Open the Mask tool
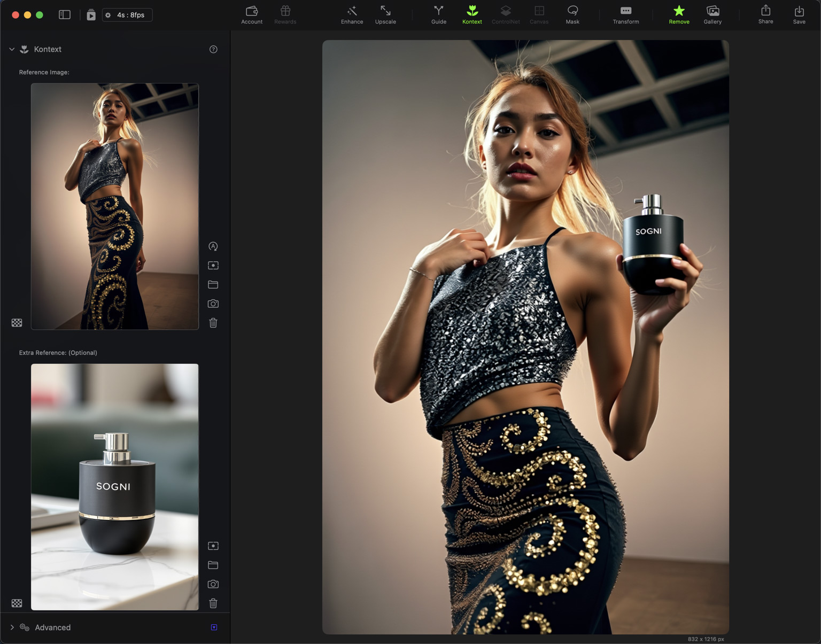Image resolution: width=821 pixels, height=644 pixels. click(572, 14)
